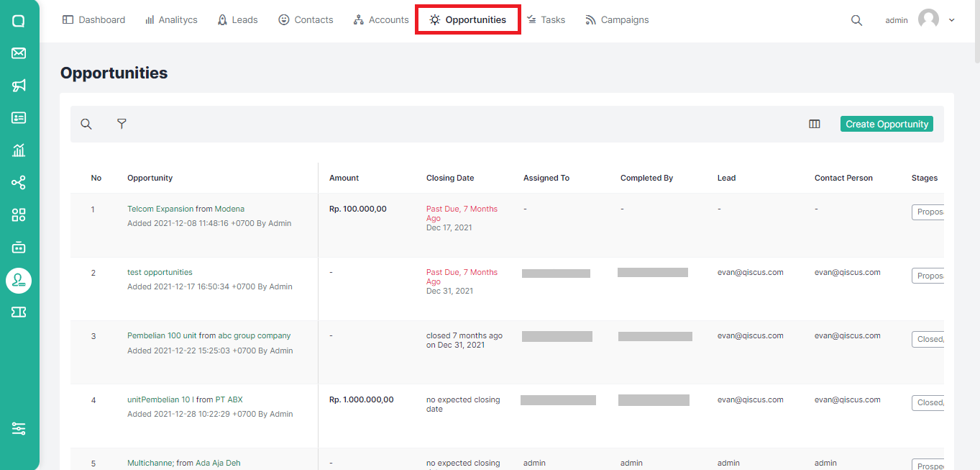Click the Rp. 100.000,00 amount cell

358,209
